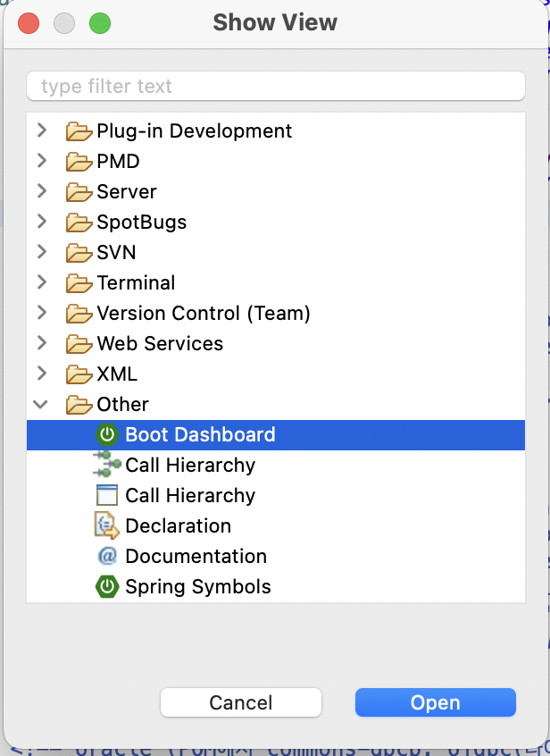
Task: Select the Server tree entry
Action: [x=127, y=192]
